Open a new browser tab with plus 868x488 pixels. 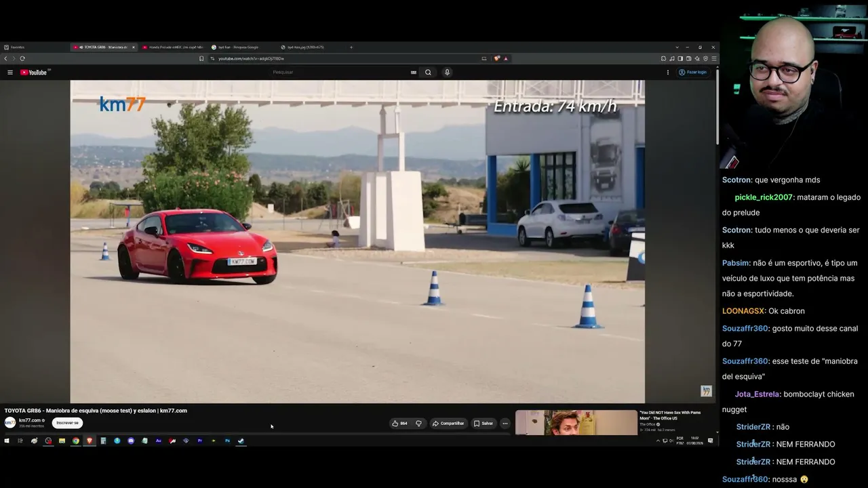pyautogui.click(x=351, y=47)
